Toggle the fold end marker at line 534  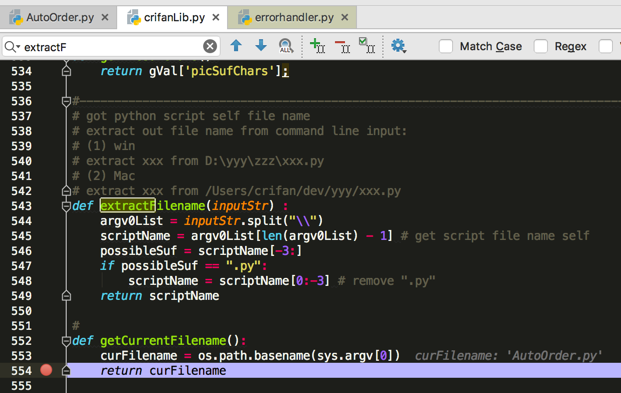click(x=67, y=71)
